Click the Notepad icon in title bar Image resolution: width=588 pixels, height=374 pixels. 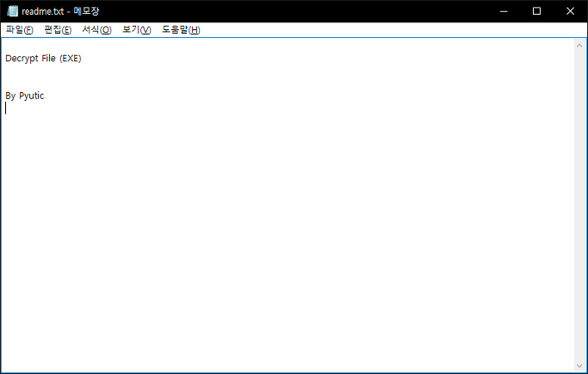[12, 11]
